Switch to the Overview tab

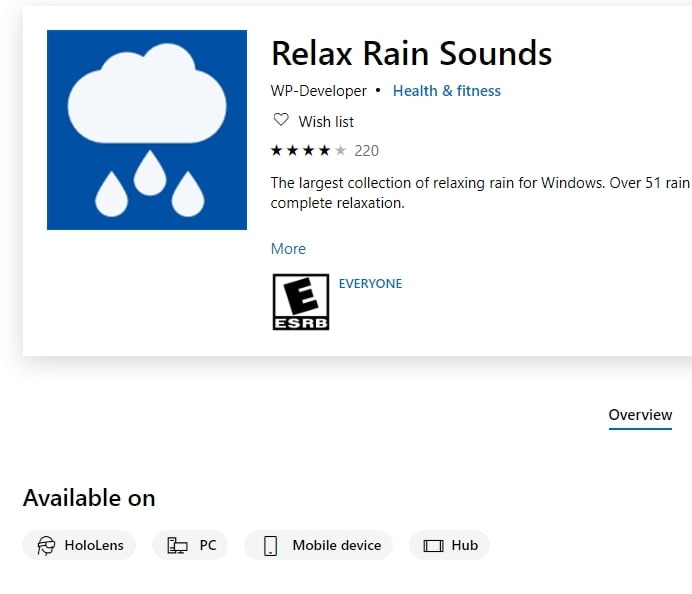640,415
